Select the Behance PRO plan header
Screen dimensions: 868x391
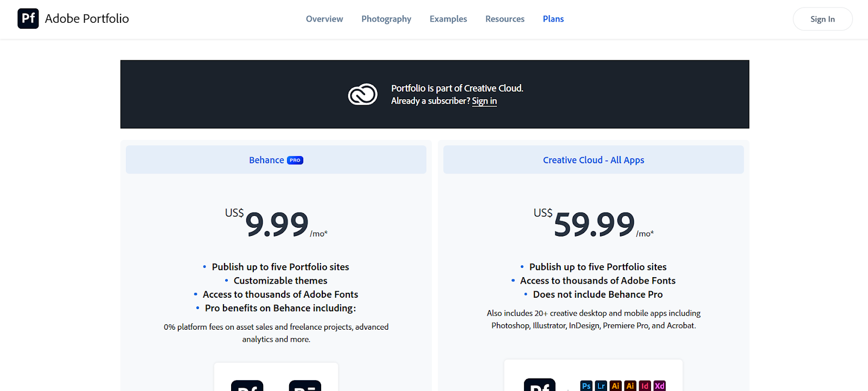[x=276, y=159]
